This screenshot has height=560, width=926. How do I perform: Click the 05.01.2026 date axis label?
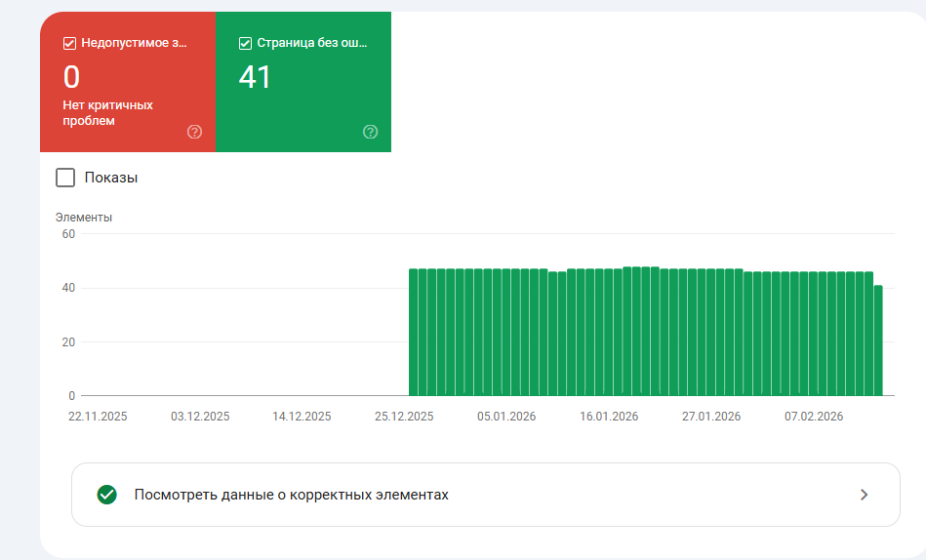506,417
